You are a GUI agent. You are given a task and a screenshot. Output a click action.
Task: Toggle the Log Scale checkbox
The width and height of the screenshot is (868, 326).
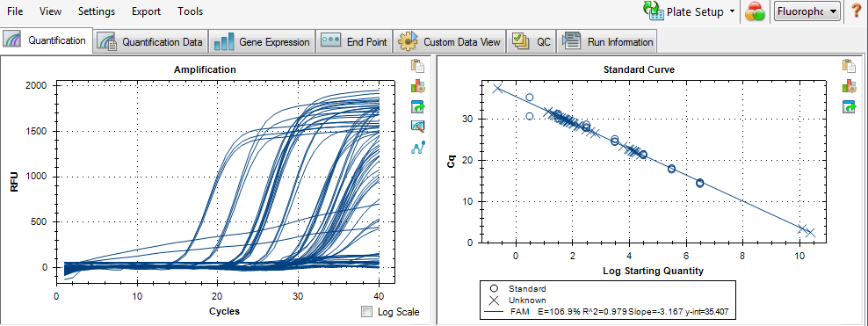pos(366,312)
